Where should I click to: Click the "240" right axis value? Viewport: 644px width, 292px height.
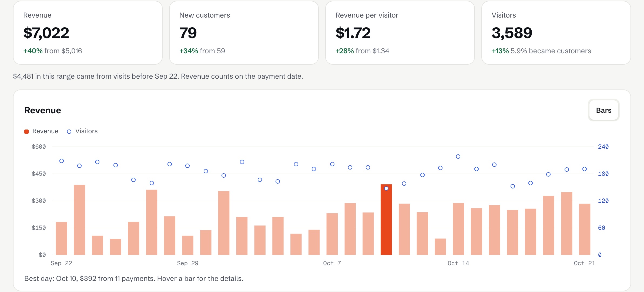pos(603,147)
